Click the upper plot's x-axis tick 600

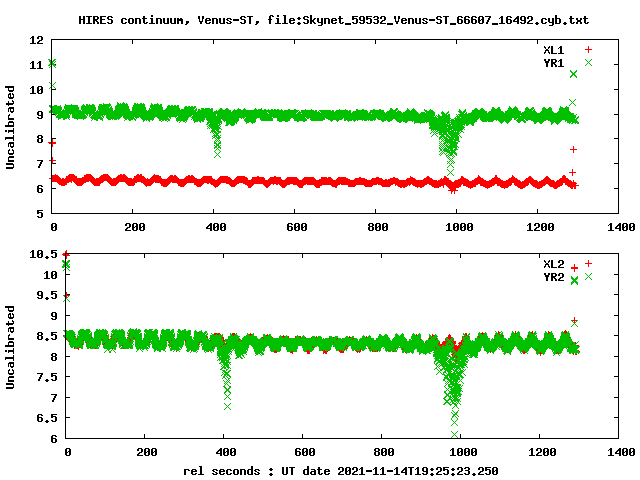(297, 227)
